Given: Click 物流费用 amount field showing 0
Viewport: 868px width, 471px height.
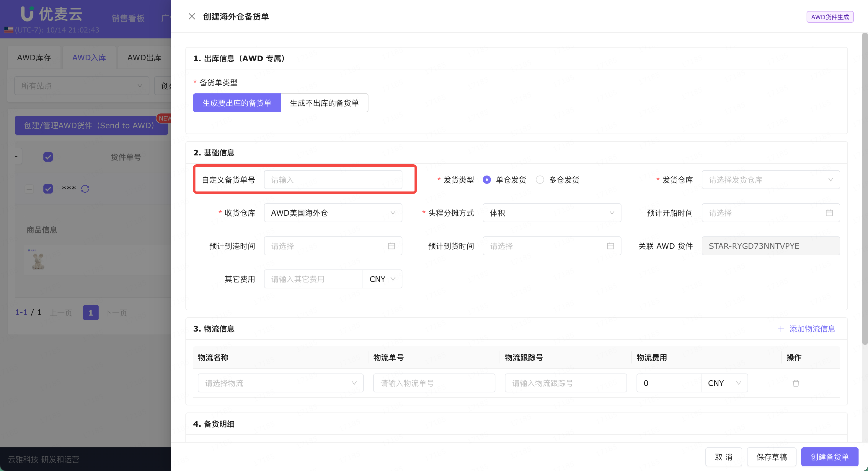Looking at the screenshot, I should 669,383.
